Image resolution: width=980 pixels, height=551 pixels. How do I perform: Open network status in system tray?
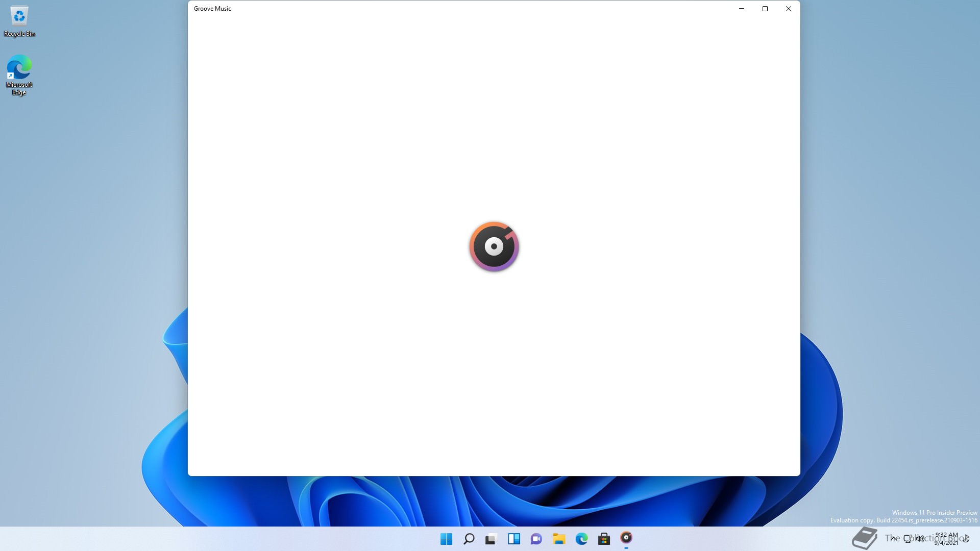(908, 539)
